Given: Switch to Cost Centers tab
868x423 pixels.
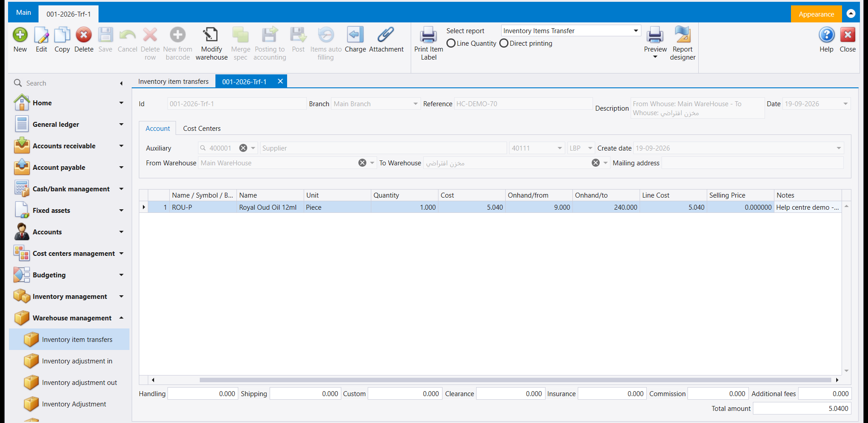Looking at the screenshot, I should click(x=202, y=129).
